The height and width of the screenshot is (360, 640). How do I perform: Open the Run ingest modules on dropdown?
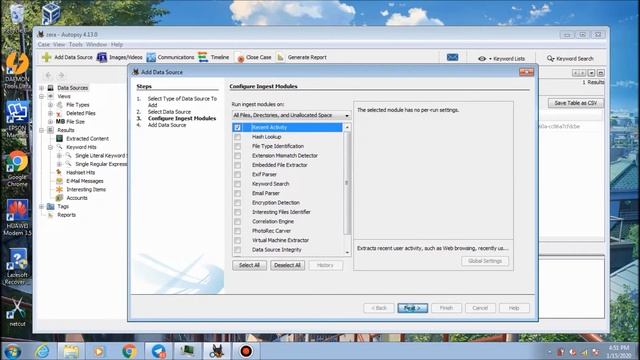(x=291, y=115)
